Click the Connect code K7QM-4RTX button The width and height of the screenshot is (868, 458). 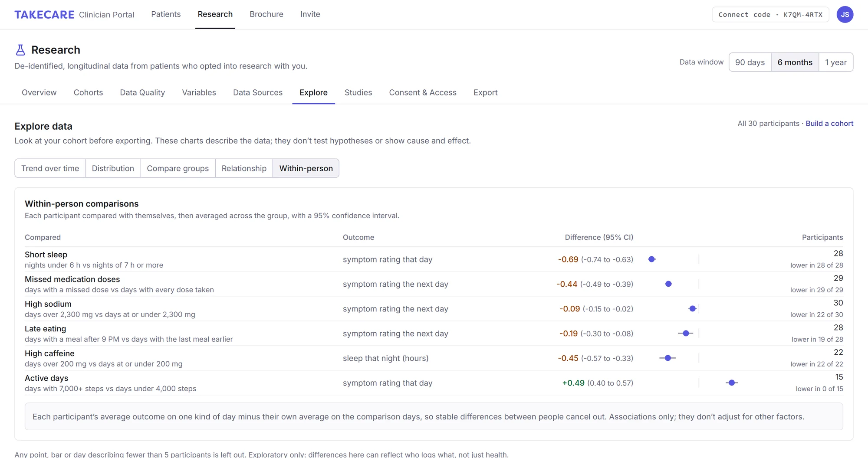pos(770,15)
